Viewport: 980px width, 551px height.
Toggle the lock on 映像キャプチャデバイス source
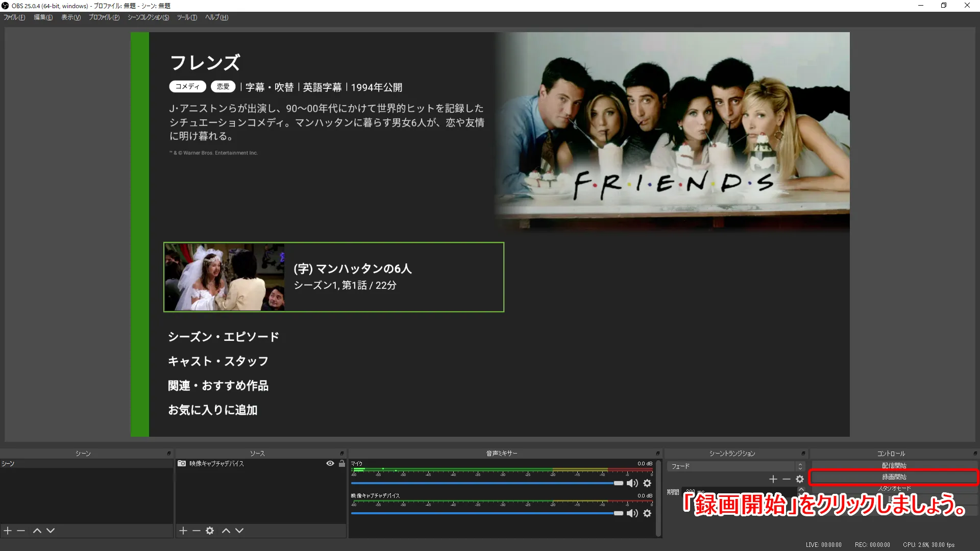point(342,463)
